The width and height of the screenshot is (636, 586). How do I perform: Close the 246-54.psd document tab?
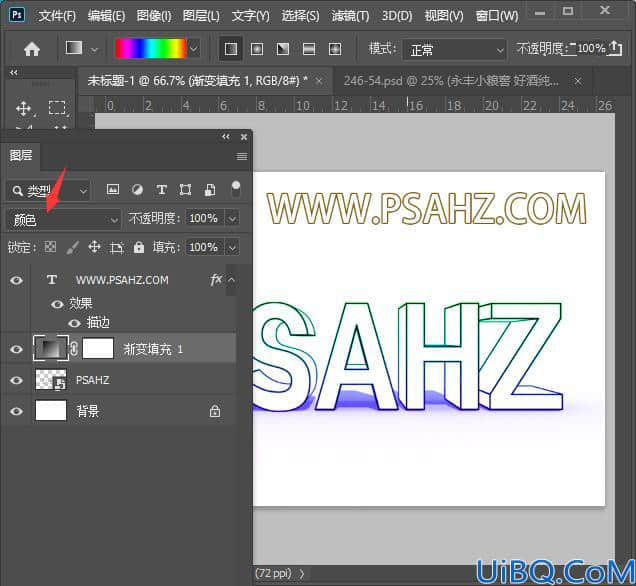click(578, 82)
